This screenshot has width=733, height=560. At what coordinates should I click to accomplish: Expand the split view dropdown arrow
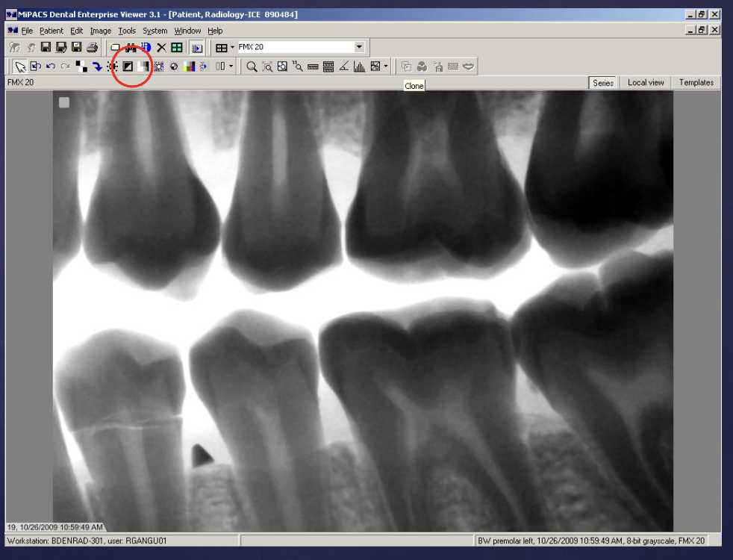pyautogui.click(x=231, y=66)
